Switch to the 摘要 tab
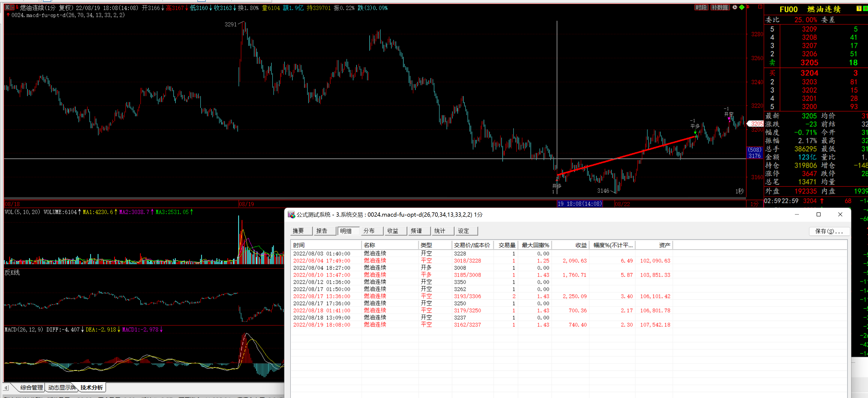Screen dimensions: 868x398 pos(301,231)
